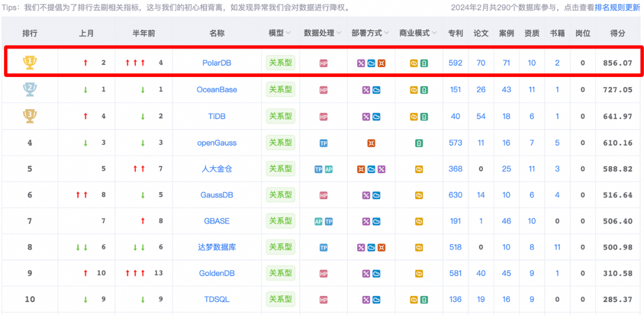The width and height of the screenshot is (644, 315).
Task: Click the AP badge in GBASE row
Action: click(318, 221)
